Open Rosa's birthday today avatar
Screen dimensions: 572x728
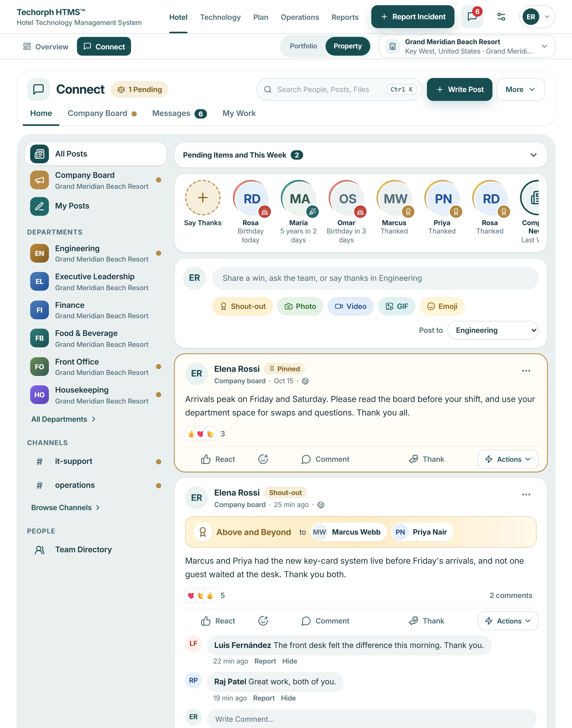click(251, 198)
